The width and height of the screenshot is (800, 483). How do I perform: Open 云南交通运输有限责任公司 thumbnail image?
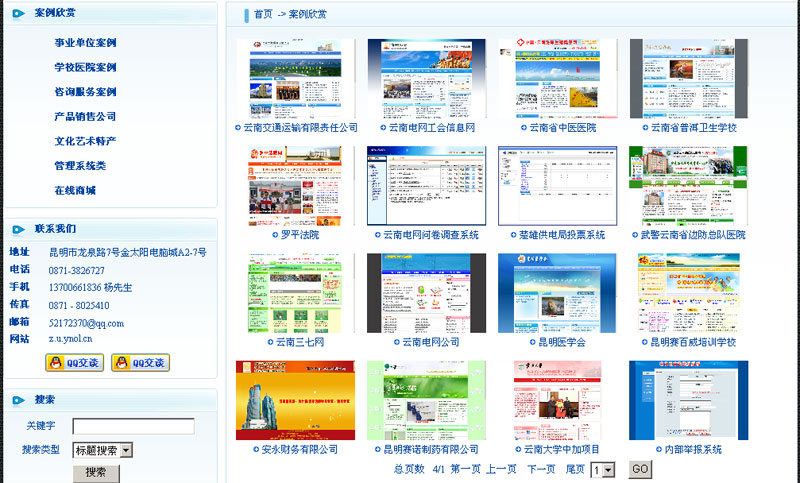[x=295, y=79]
